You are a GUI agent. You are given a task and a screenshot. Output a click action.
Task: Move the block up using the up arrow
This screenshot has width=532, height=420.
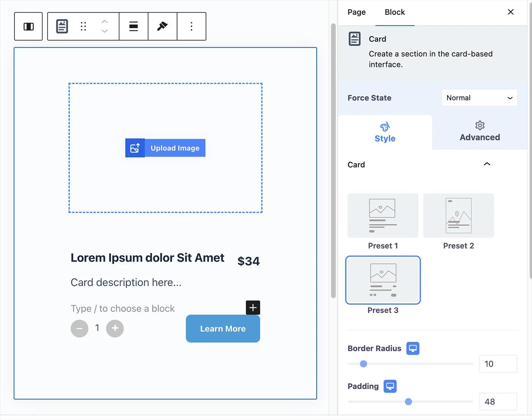[x=104, y=21]
